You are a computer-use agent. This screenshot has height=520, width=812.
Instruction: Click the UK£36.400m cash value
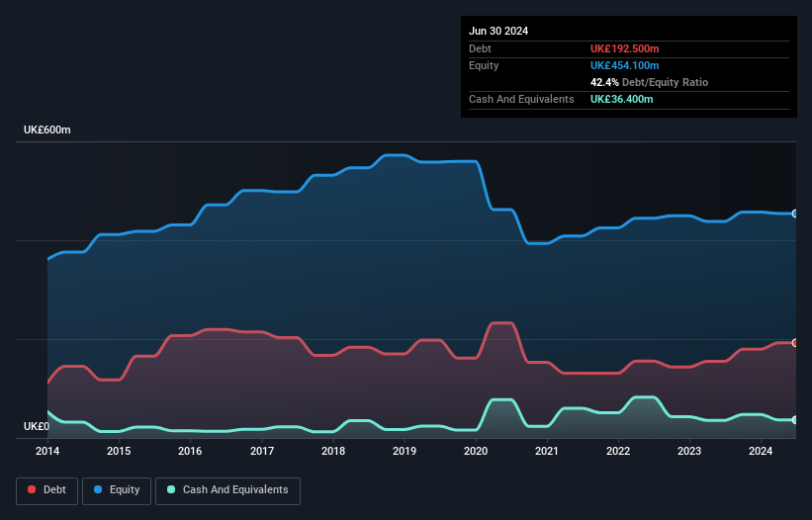(x=621, y=99)
